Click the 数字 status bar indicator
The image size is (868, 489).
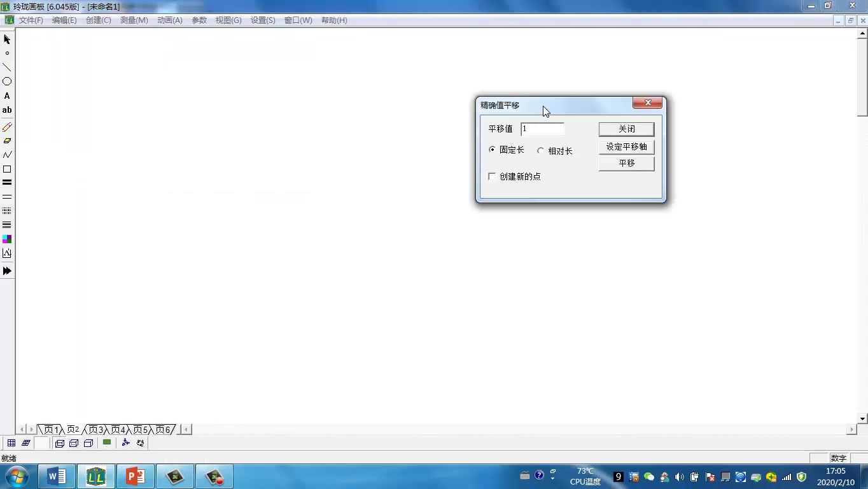(838, 458)
